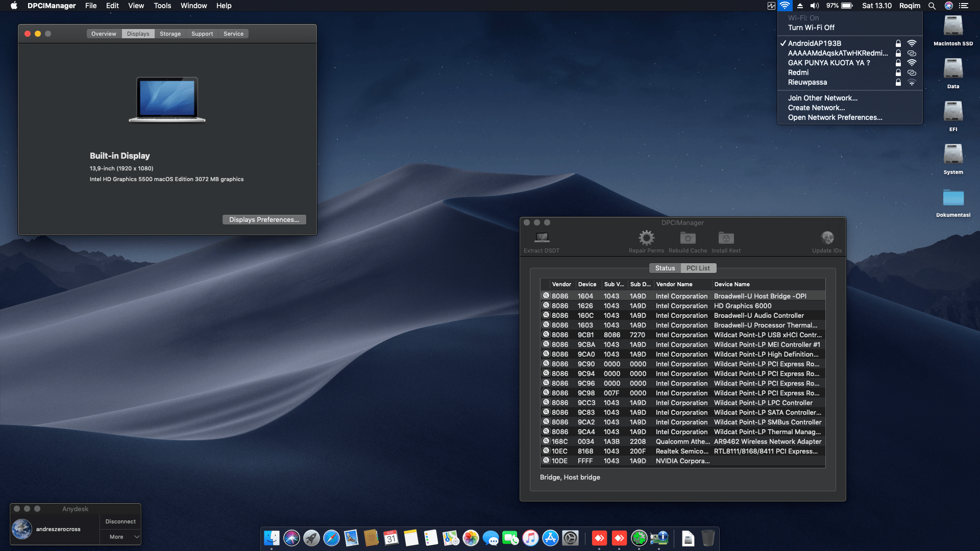
Task: Open Safari from the dock
Action: coord(331,538)
